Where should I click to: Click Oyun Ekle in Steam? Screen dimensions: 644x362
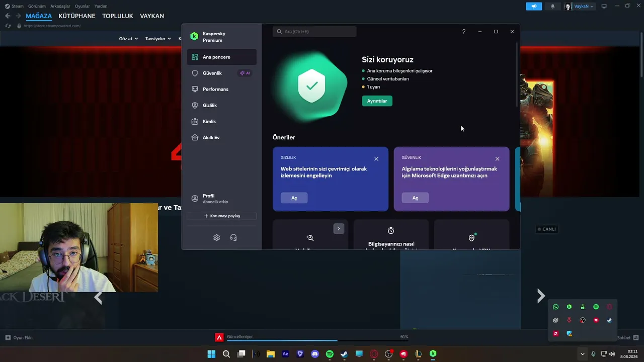click(x=19, y=338)
